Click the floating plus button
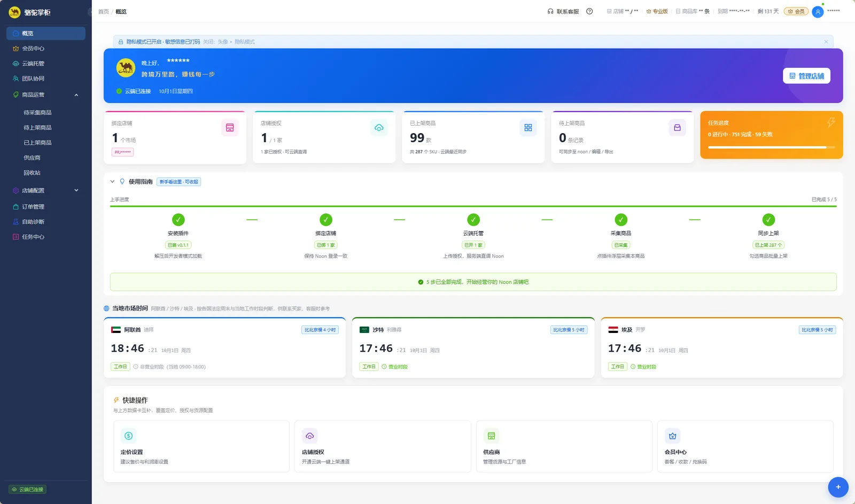The image size is (855, 504). pyautogui.click(x=838, y=487)
